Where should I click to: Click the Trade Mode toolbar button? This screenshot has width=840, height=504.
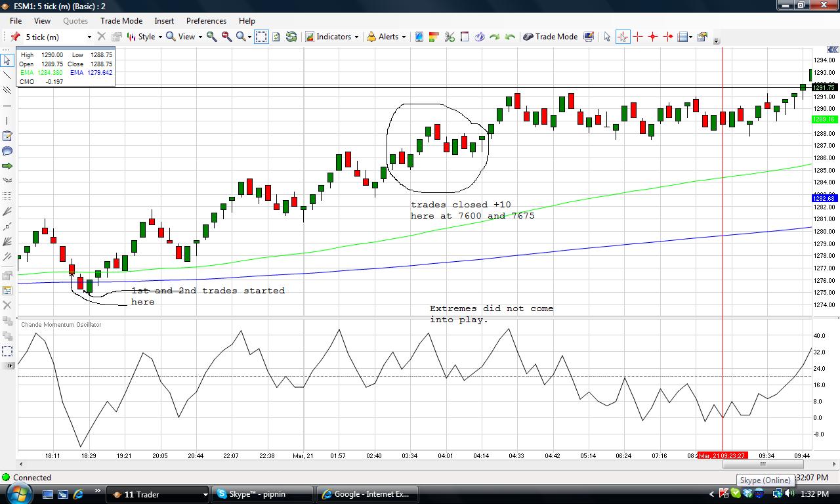(x=550, y=37)
